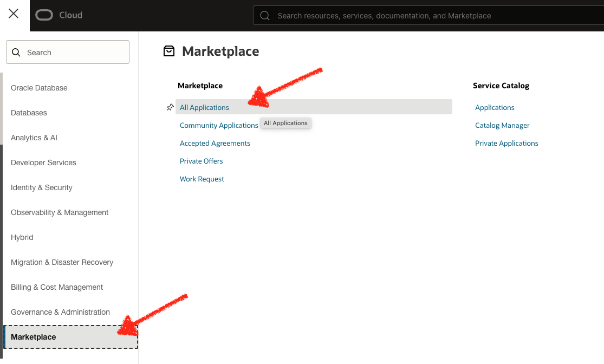The image size is (604, 364).
Task: Click the Oracle Cloud logo
Action: [x=44, y=15]
